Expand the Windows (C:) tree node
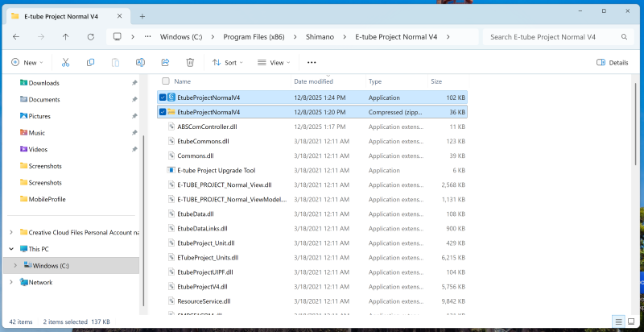644x332 pixels. click(15, 265)
